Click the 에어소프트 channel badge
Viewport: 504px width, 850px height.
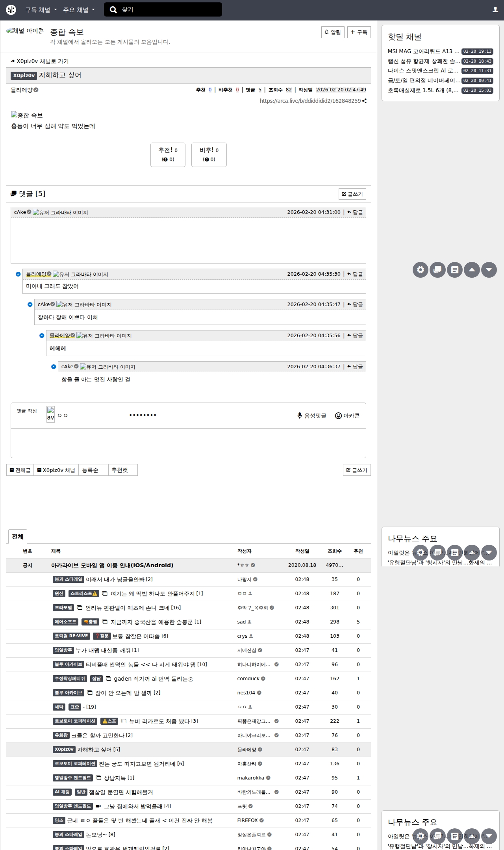[x=65, y=622]
